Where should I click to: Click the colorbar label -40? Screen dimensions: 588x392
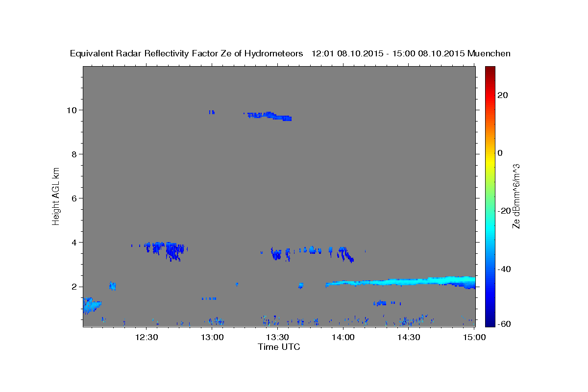[x=505, y=269]
